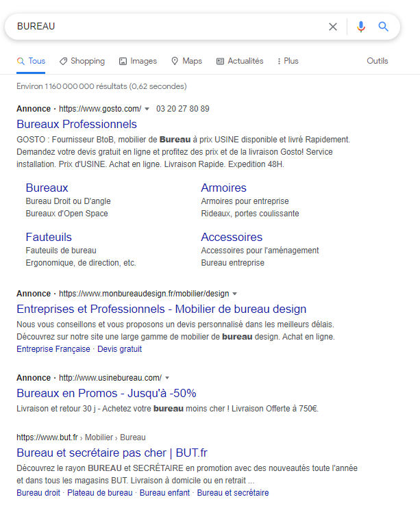
Task: Open the Outils options
Action: (x=378, y=61)
